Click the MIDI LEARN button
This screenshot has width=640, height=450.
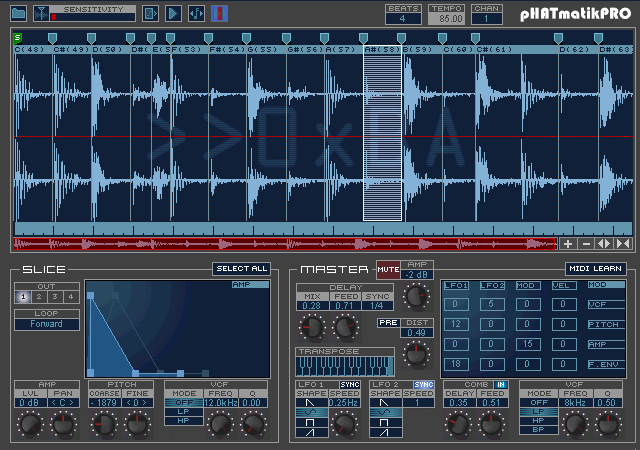point(596,269)
